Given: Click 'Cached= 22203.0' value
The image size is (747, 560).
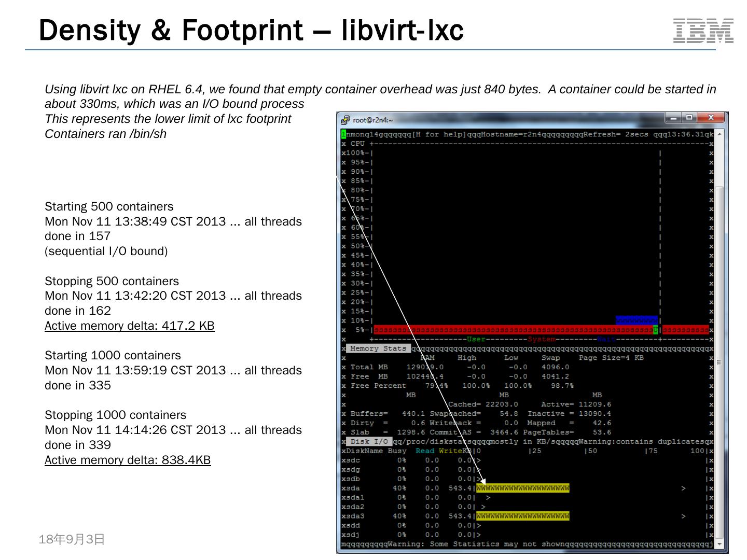Looking at the screenshot, I should [x=483, y=404].
